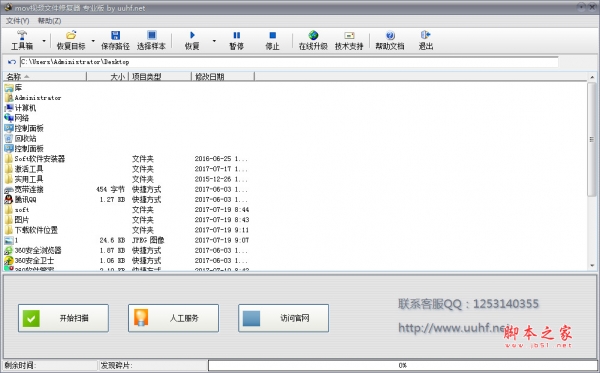The width and height of the screenshot is (600, 373).
Task: Select the 图片 folder
Action: 17,220
